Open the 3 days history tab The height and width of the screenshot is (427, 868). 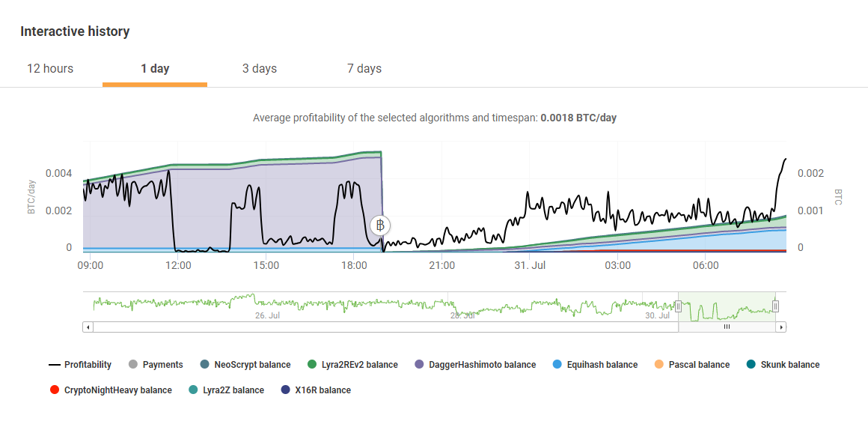point(260,69)
